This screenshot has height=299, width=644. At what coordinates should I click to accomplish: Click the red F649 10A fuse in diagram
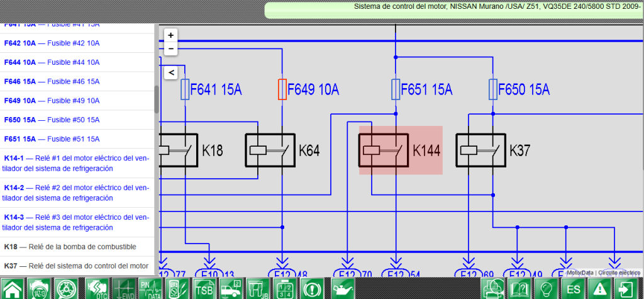[x=282, y=89]
